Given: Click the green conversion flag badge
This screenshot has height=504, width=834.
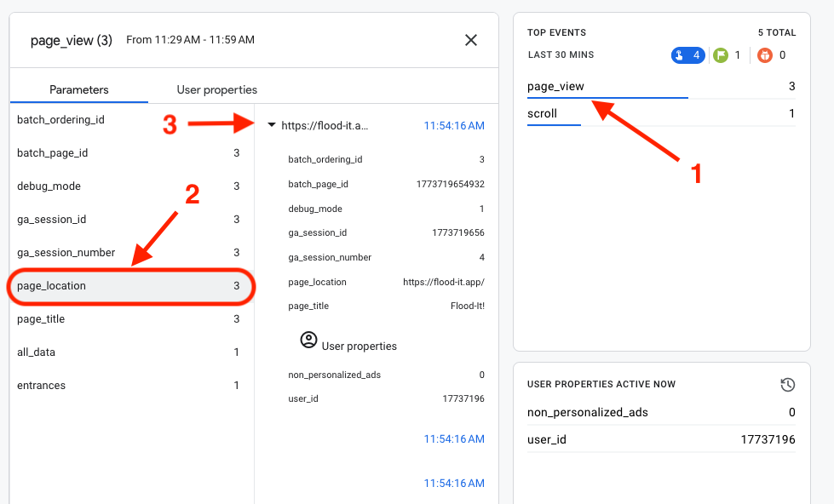Looking at the screenshot, I should coord(728,55).
